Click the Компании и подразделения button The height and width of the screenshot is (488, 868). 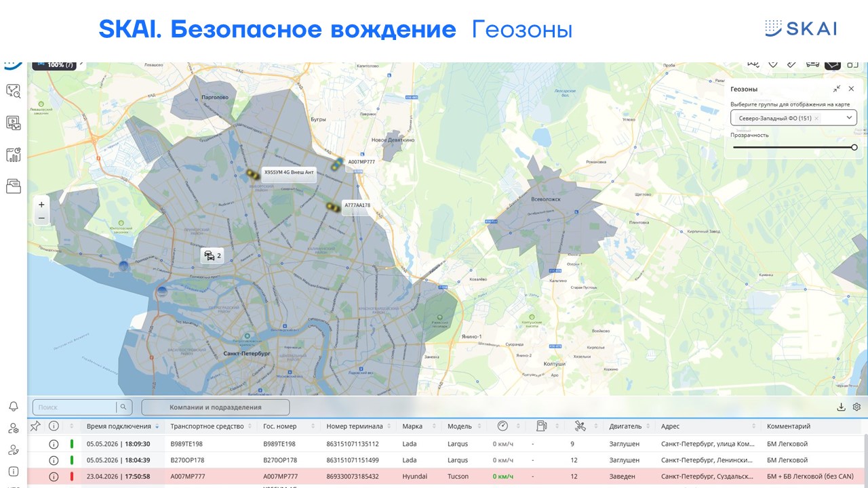[216, 407]
